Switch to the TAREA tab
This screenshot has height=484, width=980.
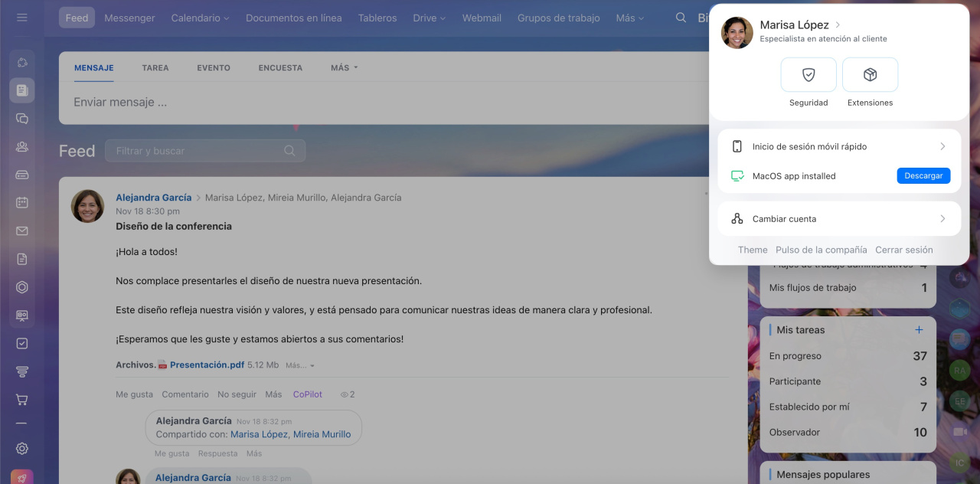(x=155, y=67)
